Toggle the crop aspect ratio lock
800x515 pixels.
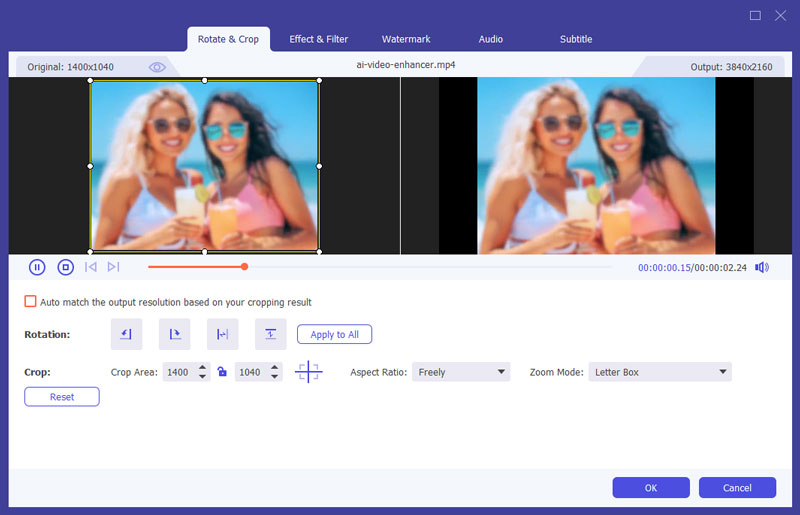[x=222, y=372]
